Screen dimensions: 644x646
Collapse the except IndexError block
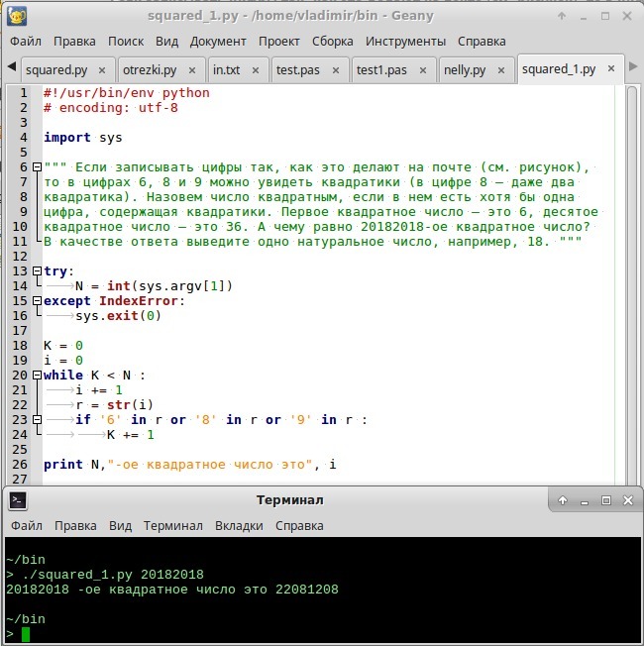click(38, 301)
